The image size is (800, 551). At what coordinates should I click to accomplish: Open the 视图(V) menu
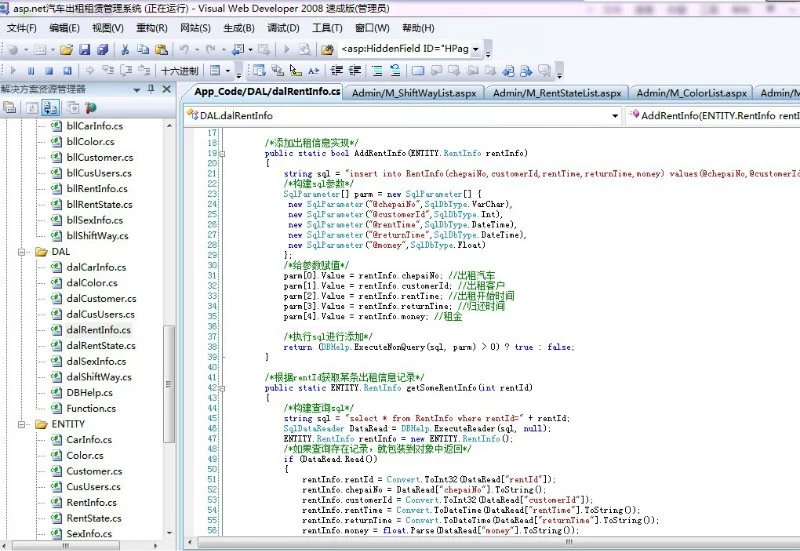(x=108, y=28)
